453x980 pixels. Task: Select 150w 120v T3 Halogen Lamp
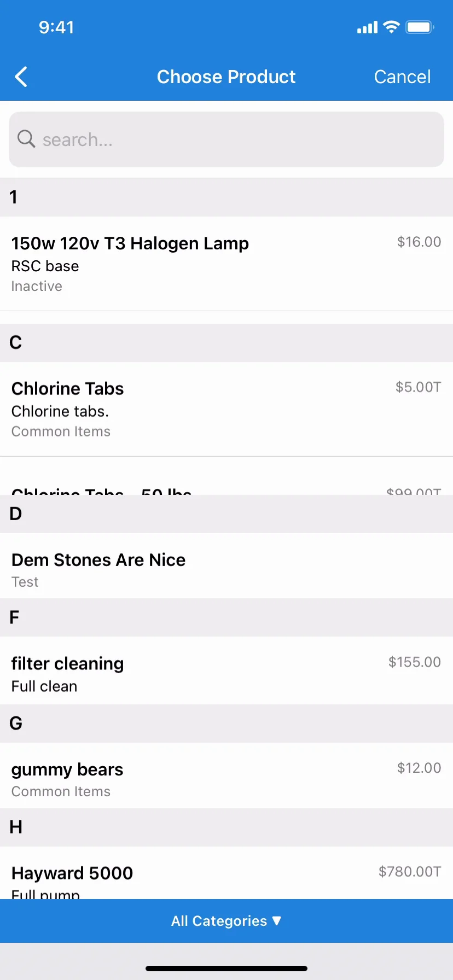[226, 264]
